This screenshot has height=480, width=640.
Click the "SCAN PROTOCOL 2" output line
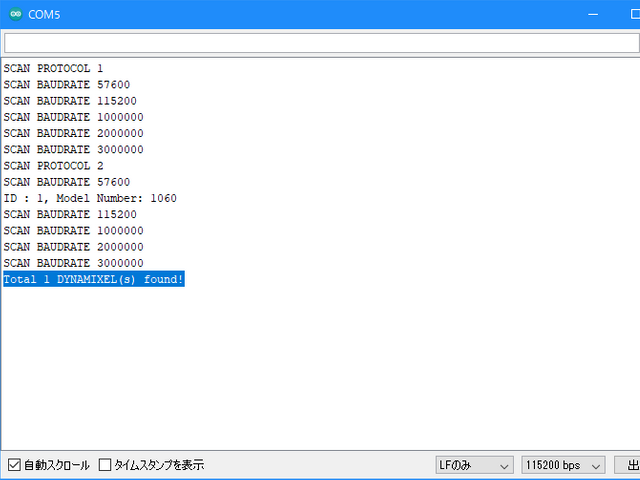tap(53, 166)
